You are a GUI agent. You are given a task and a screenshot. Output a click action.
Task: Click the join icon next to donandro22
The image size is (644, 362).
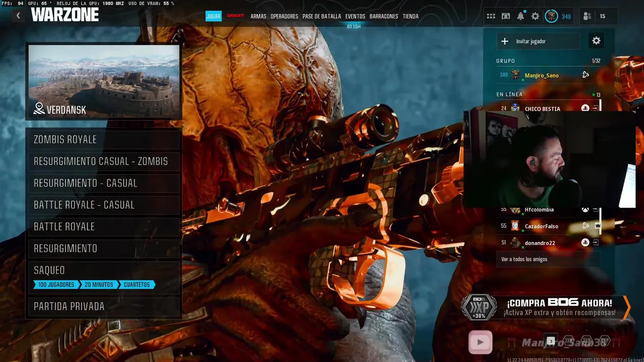point(596,243)
